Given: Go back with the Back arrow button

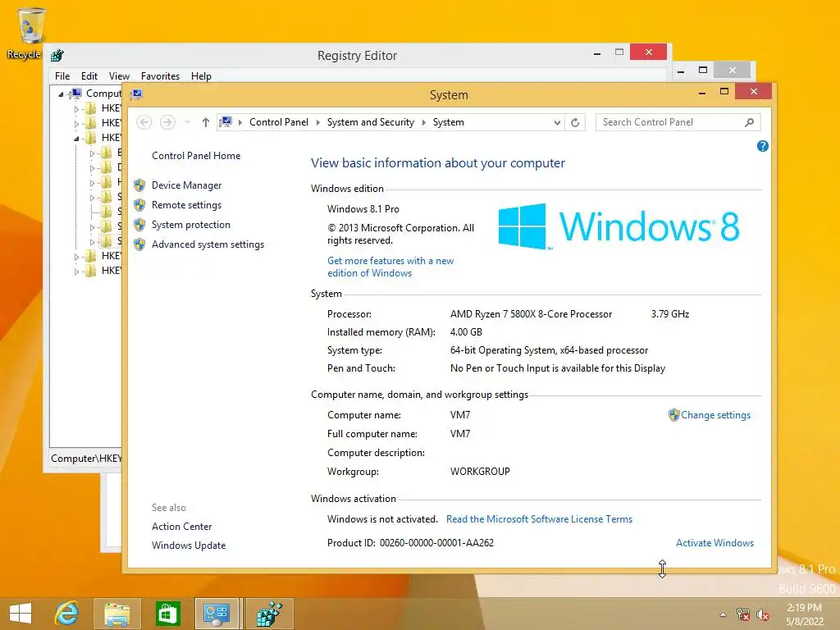Looking at the screenshot, I should pyautogui.click(x=144, y=122).
